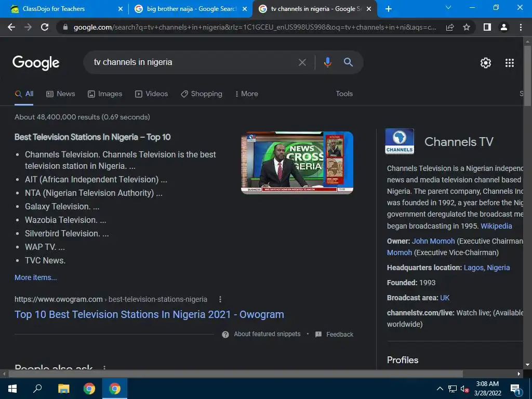The image size is (532, 399).
Task: Open a new browser tab
Action: pyautogui.click(x=389, y=9)
